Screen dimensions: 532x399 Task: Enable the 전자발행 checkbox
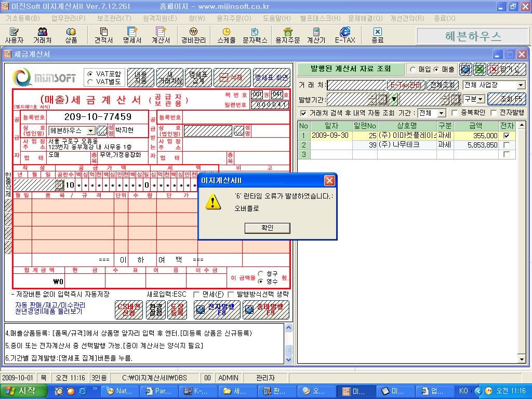click(x=494, y=113)
